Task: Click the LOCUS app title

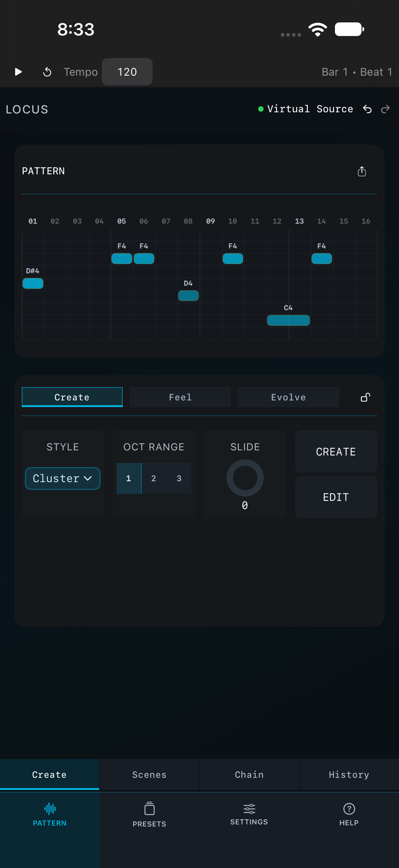Action: click(x=27, y=109)
